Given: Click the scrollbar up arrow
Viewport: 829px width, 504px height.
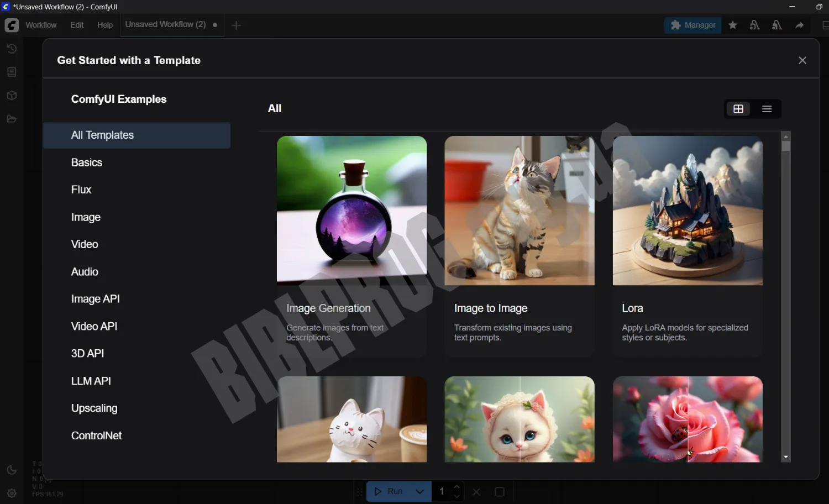Looking at the screenshot, I should click(x=786, y=136).
